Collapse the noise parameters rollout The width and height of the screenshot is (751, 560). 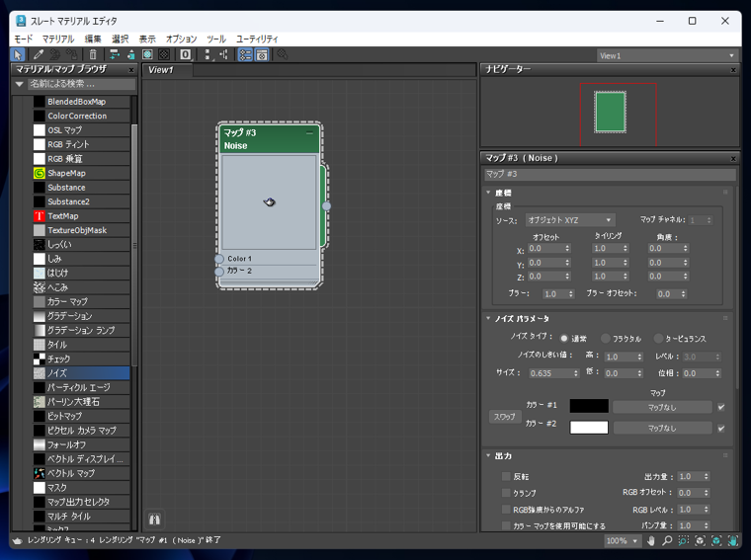488,318
